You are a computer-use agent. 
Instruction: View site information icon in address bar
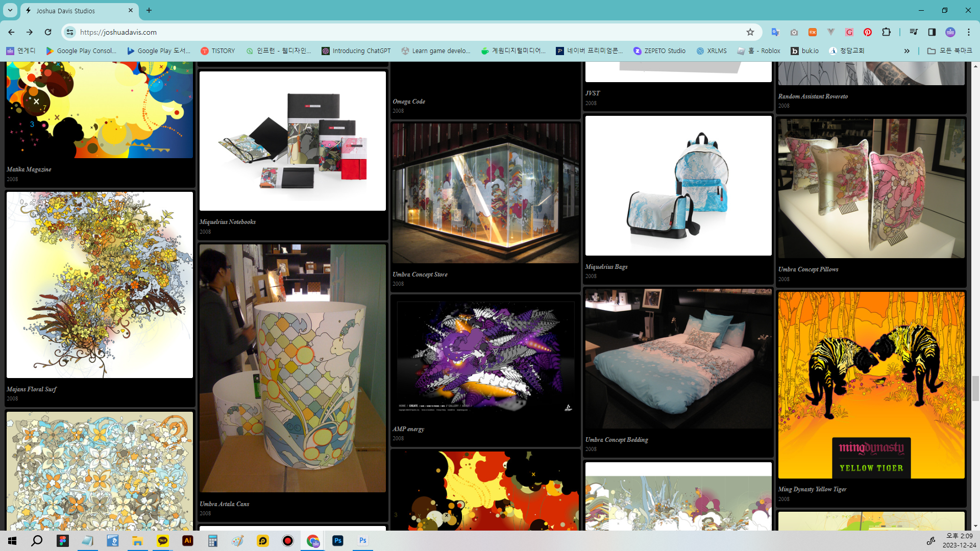pos(70,32)
